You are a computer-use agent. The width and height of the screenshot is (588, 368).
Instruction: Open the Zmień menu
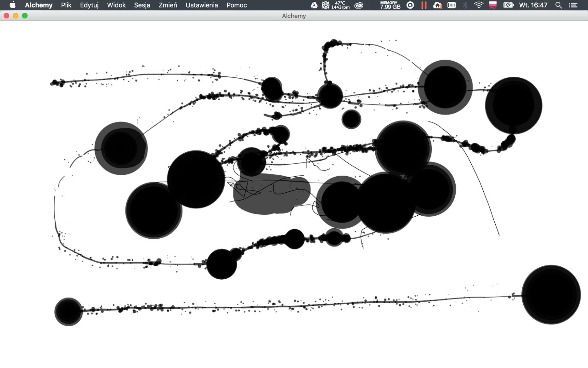pos(168,5)
